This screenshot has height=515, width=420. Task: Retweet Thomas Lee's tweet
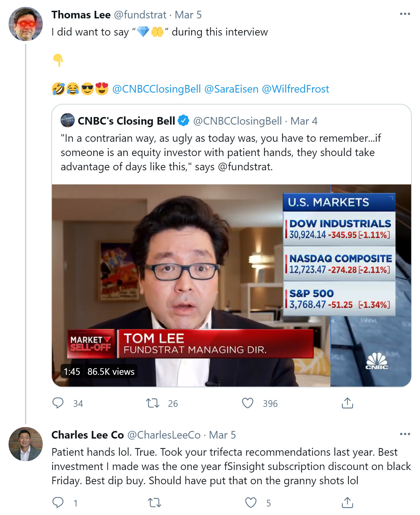pos(152,403)
